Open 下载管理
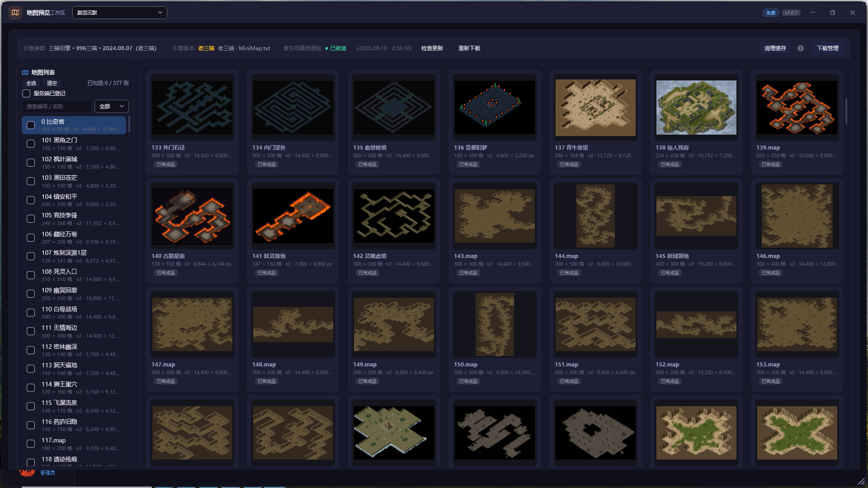Viewport: 868px width, 488px height. point(828,48)
